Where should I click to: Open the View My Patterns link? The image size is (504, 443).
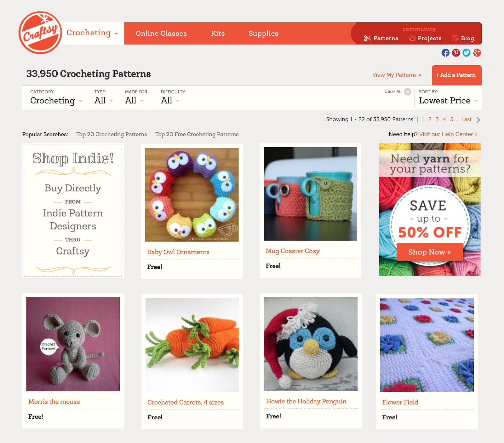(397, 75)
